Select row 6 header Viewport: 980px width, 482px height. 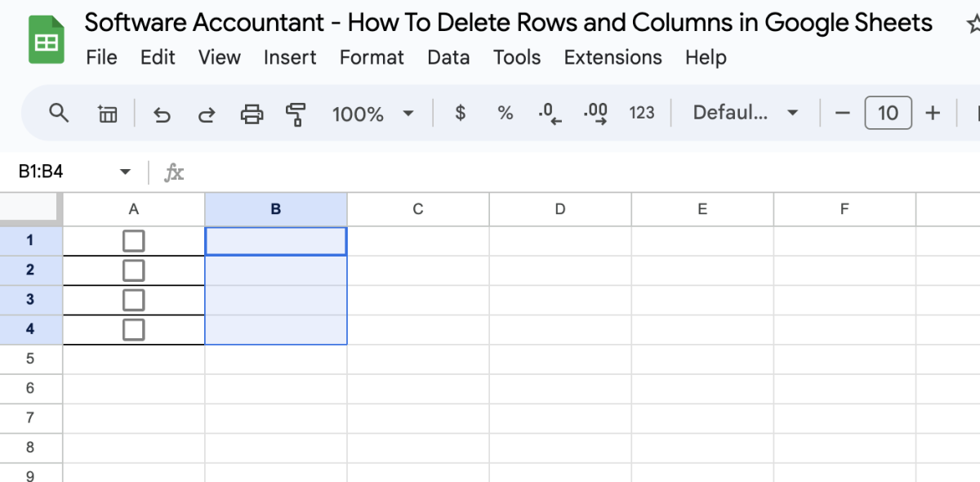coord(31,388)
